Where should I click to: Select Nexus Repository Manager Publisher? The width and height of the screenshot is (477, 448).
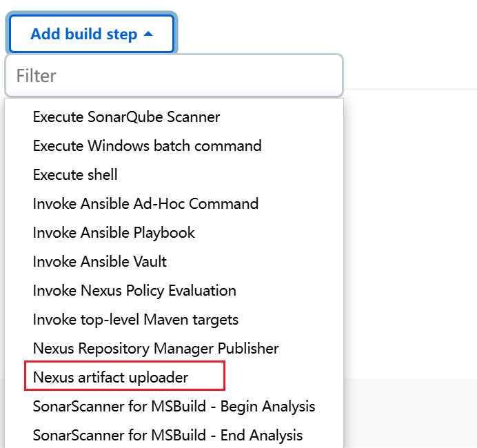pyautogui.click(x=156, y=348)
